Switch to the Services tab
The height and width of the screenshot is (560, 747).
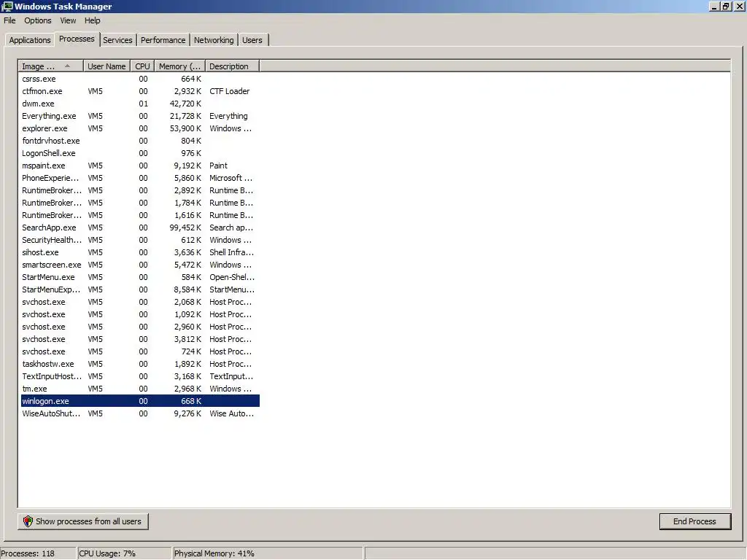point(117,40)
